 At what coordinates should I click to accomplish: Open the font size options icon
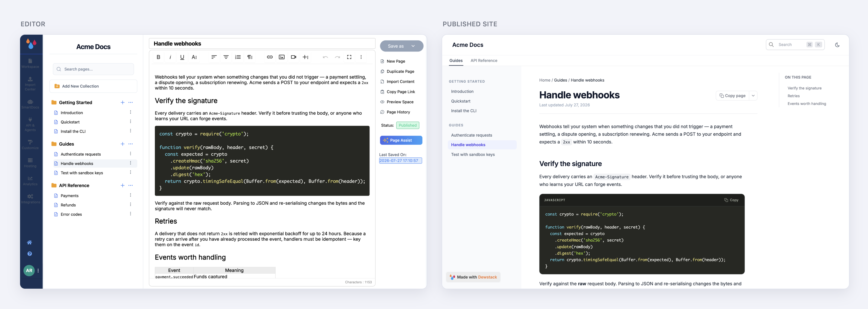pos(194,57)
